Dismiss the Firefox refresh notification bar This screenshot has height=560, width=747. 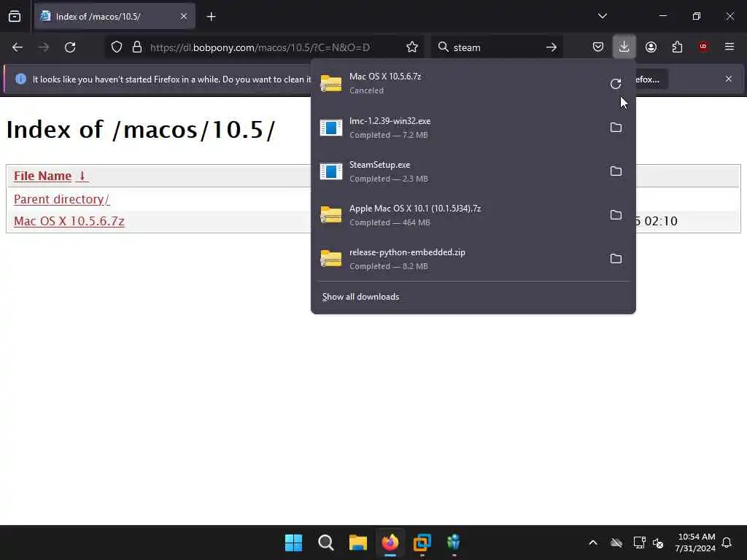coord(729,79)
